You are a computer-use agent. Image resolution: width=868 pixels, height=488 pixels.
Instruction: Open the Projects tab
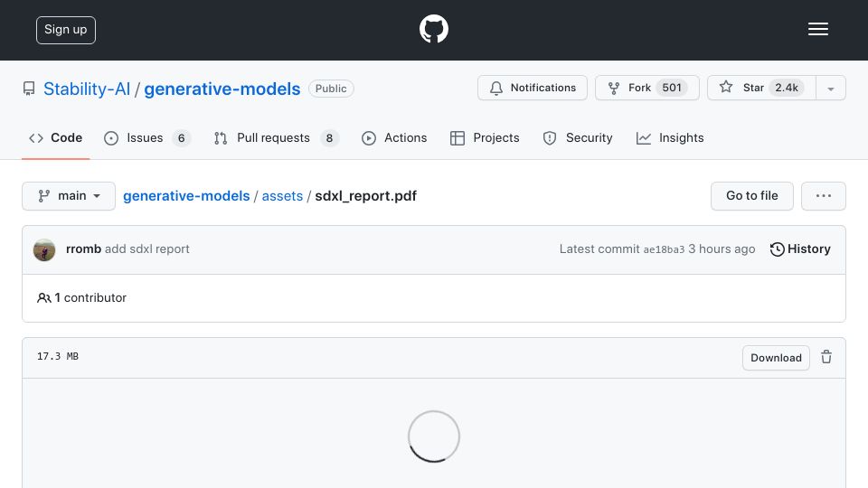point(485,137)
